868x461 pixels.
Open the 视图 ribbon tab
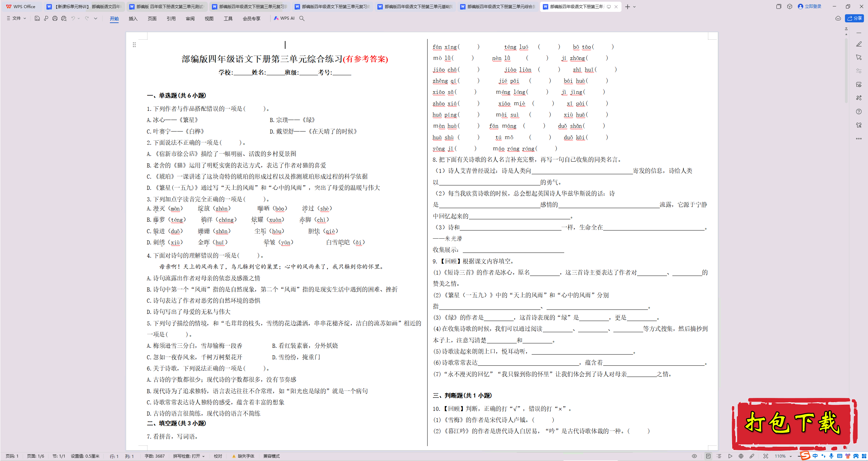pyautogui.click(x=209, y=18)
